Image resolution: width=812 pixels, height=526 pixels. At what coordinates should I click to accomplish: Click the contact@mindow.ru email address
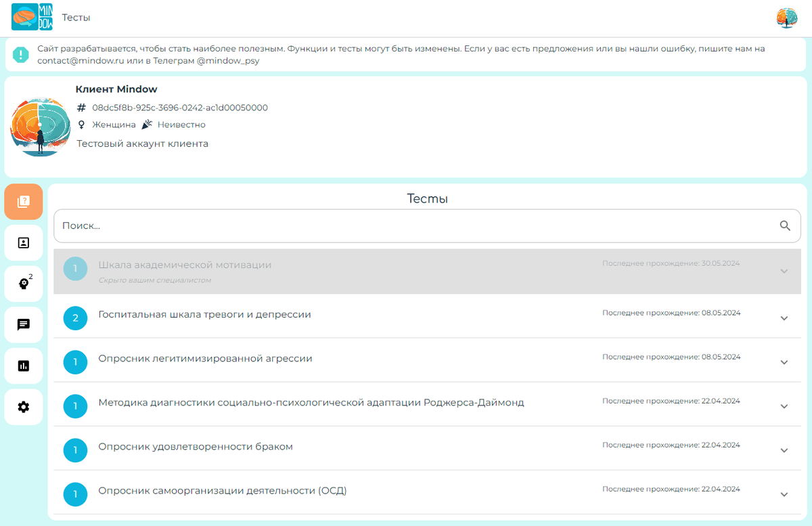pyautogui.click(x=81, y=61)
